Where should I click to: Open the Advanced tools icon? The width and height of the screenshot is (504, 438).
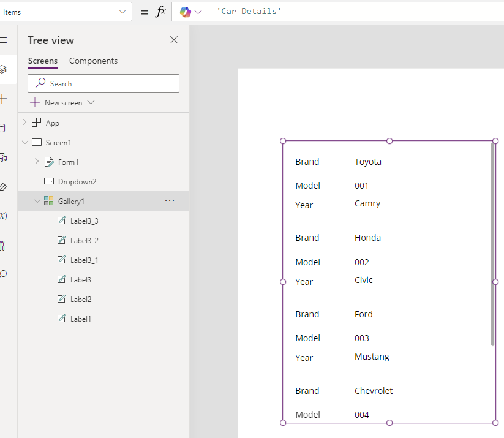tap(2, 246)
